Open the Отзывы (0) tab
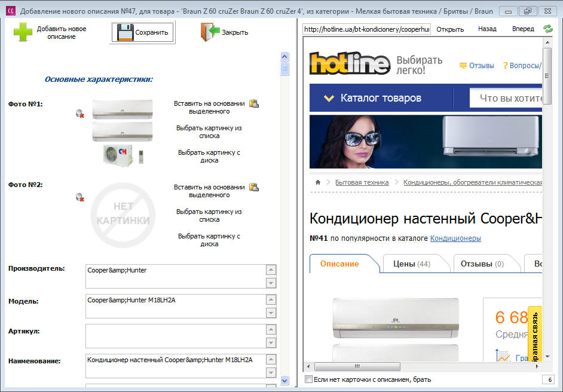The height and width of the screenshot is (392, 563). click(x=482, y=264)
